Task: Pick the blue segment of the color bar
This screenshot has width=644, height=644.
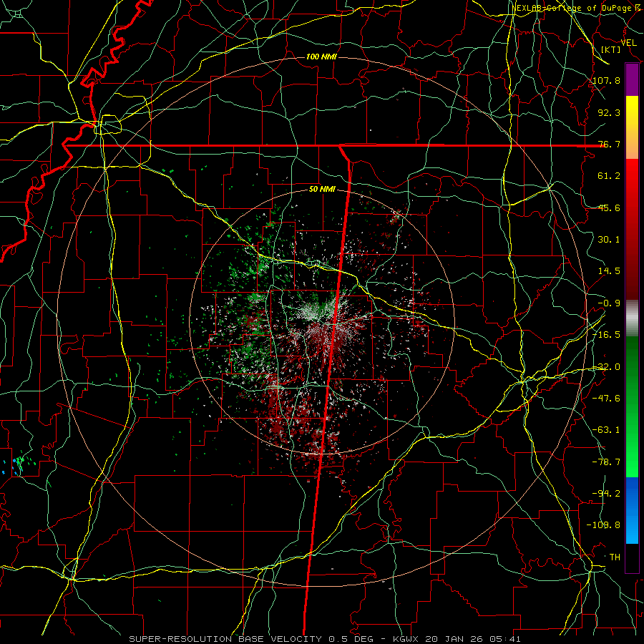Action: tap(632, 509)
